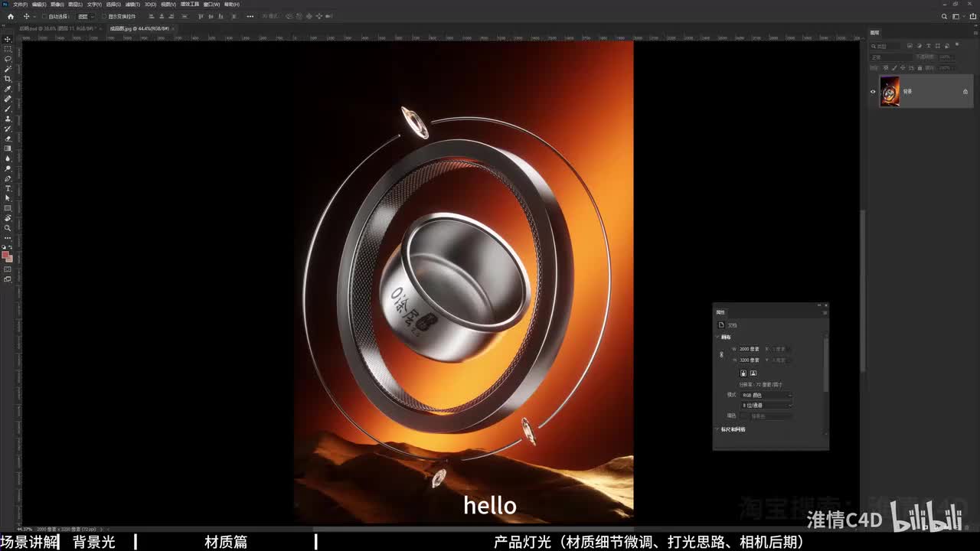Switch to the 成品图.jpg document tab

[139, 28]
